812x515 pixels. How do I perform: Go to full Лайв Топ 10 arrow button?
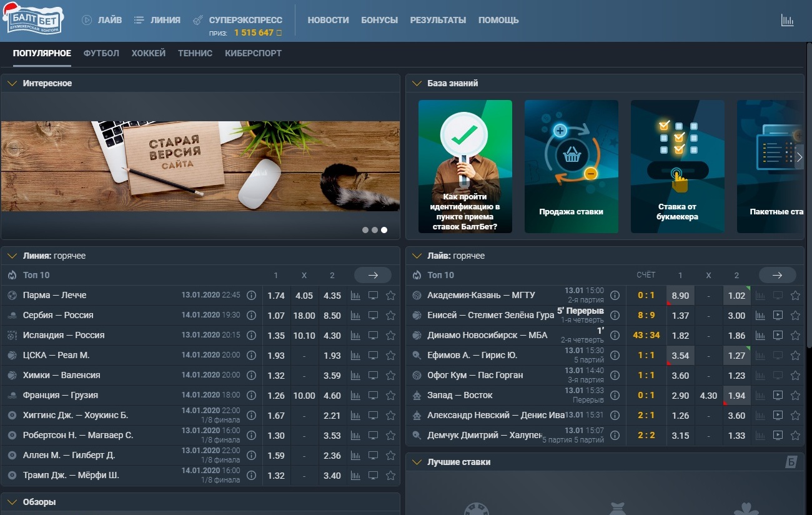(x=778, y=275)
